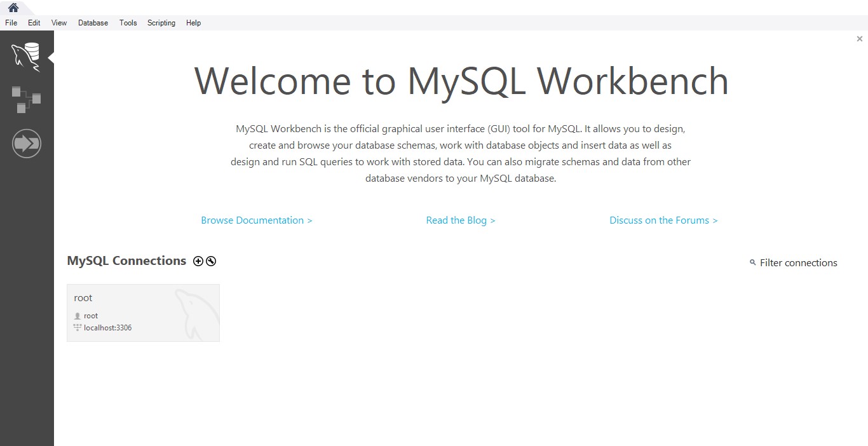Click the Browse Documentation link

coord(257,220)
